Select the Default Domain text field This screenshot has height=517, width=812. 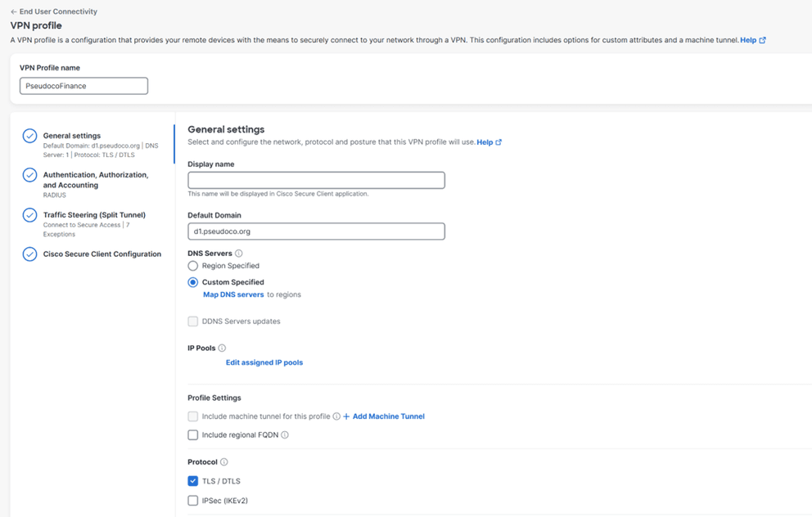click(315, 232)
